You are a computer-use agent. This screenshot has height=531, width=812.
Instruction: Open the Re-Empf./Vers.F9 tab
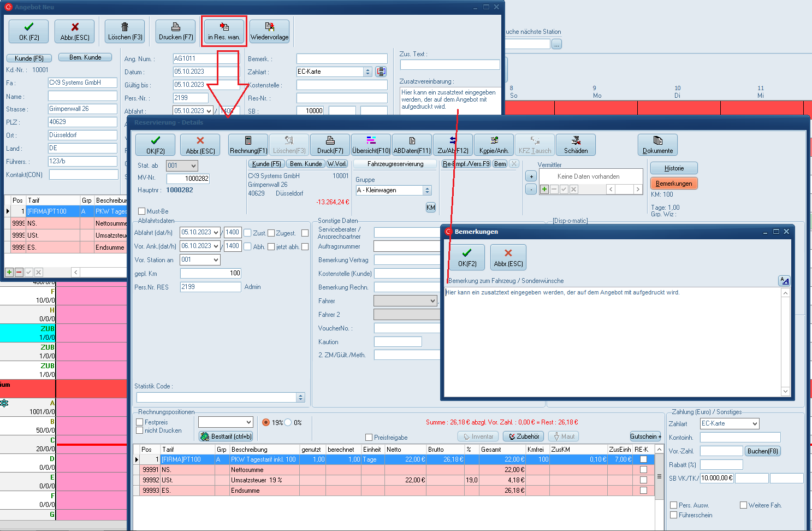pyautogui.click(x=466, y=164)
